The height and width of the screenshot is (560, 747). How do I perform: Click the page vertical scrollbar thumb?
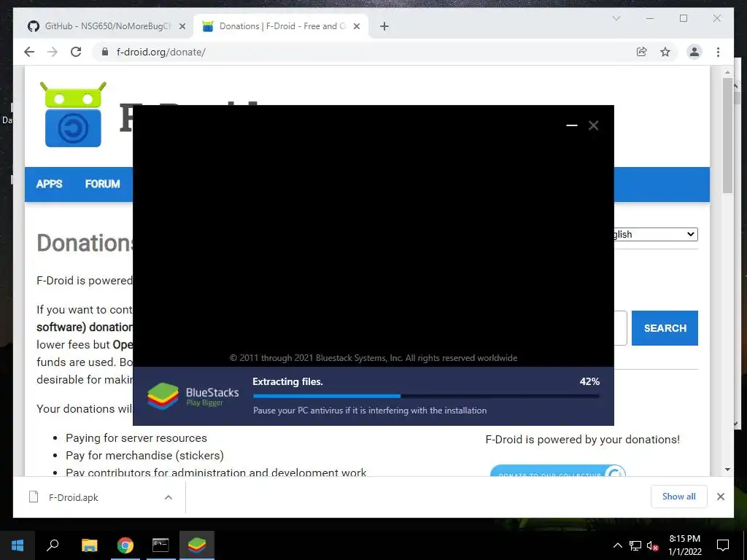click(x=727, y=136)
